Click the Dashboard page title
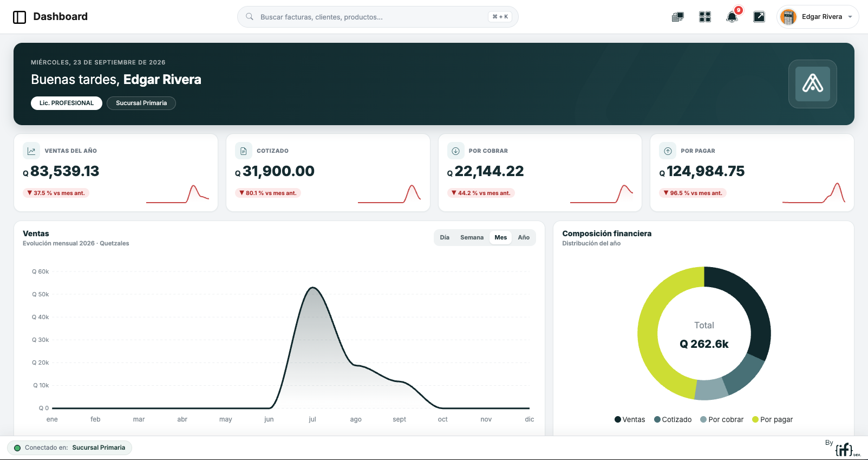Viewport: 868px width, 460px height. click(61, 17)
